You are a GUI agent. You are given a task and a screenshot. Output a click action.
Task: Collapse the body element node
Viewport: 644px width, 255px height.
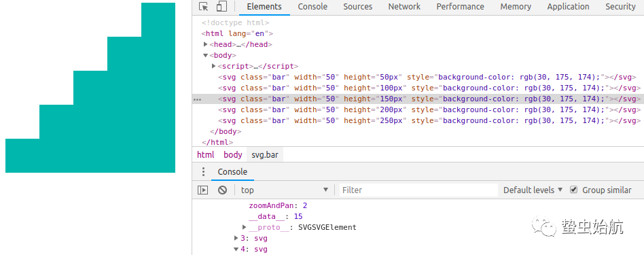(x=206, y=55)
